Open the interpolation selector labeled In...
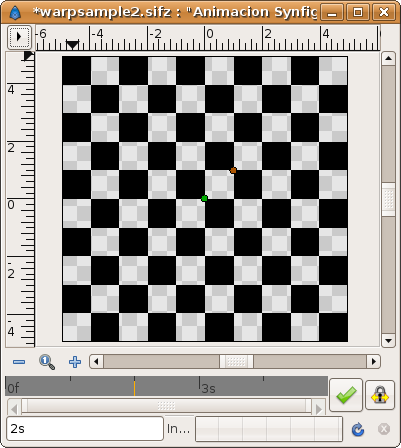This screenshot has height=448, width=401. pos(178,429)
